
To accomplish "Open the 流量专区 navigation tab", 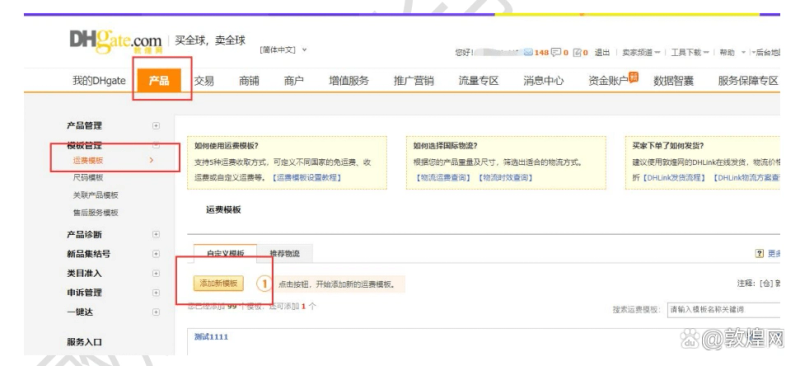I will tap(479, 81).
